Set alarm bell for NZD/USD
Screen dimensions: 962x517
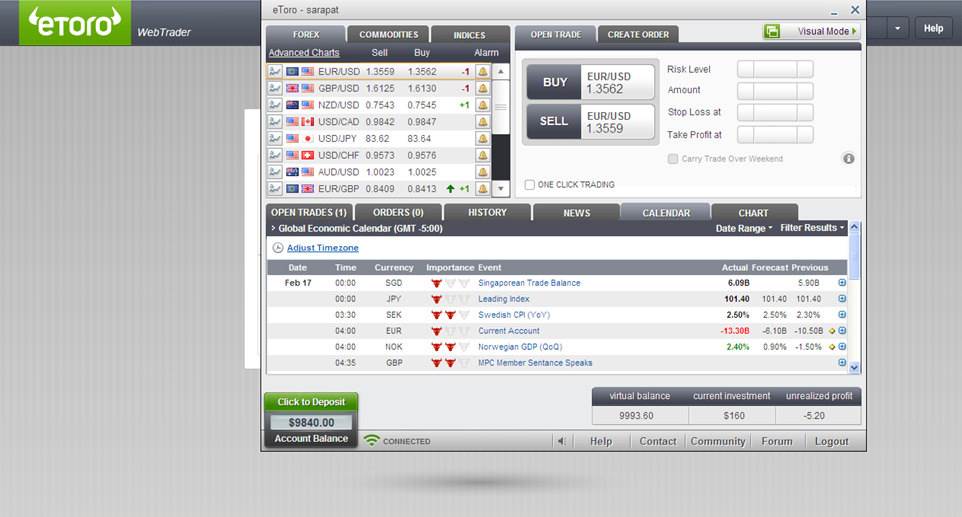[x=483, y=105]
